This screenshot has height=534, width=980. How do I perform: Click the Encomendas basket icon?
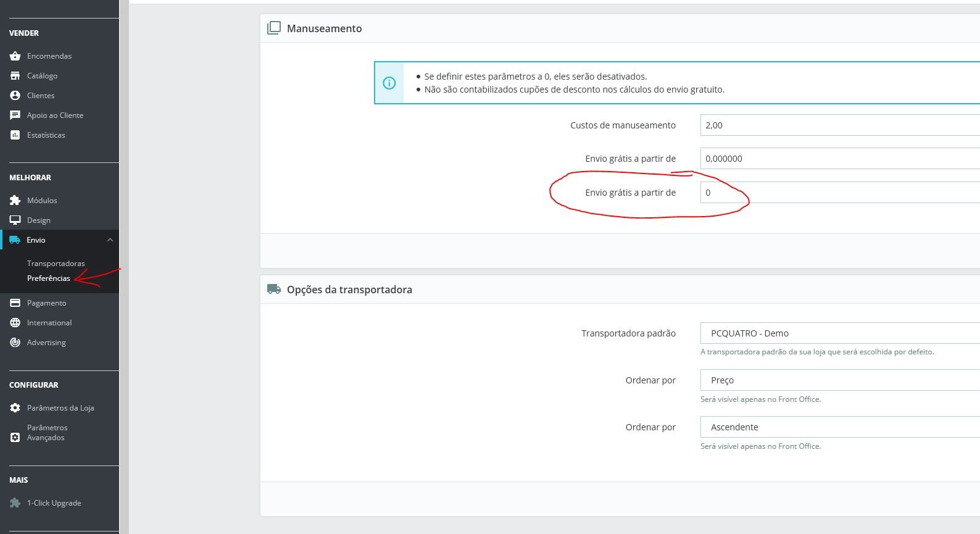coord(15,56)
